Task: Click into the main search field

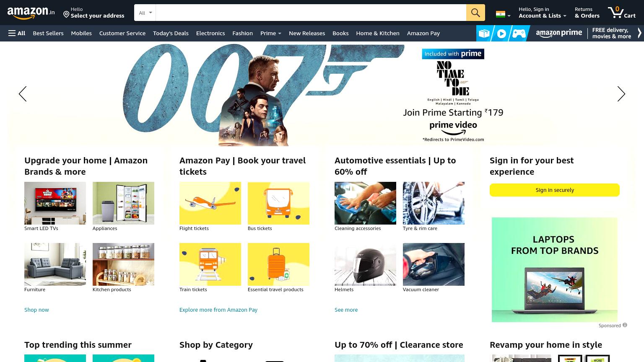Action: [x=311, y=13]
